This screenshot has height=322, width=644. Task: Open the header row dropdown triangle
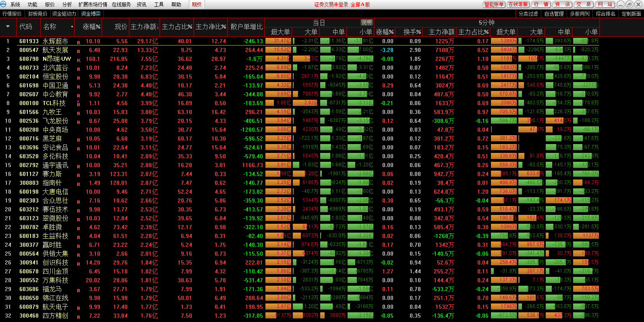[8, 27]
